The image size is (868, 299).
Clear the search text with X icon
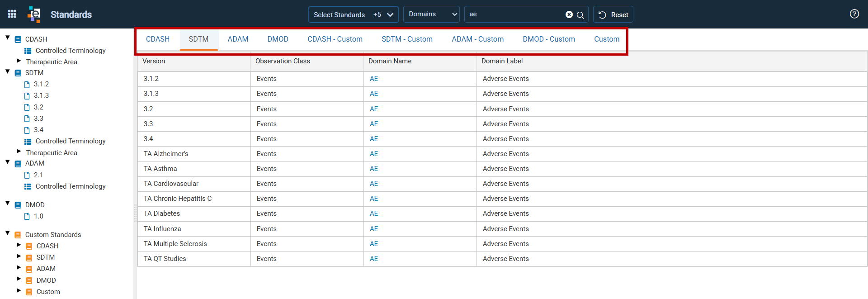click(x=569, y=14)
